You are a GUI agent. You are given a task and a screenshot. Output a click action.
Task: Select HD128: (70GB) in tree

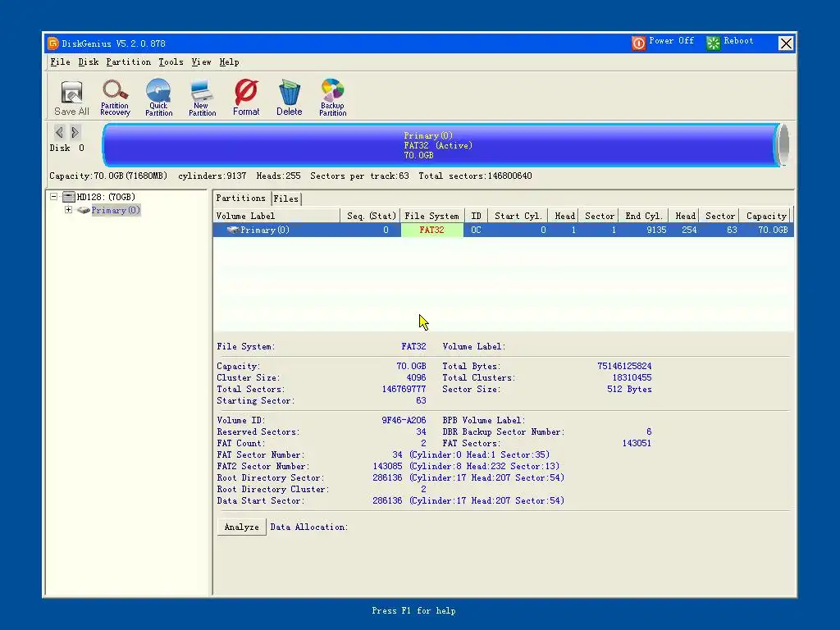tap(106, 197)
